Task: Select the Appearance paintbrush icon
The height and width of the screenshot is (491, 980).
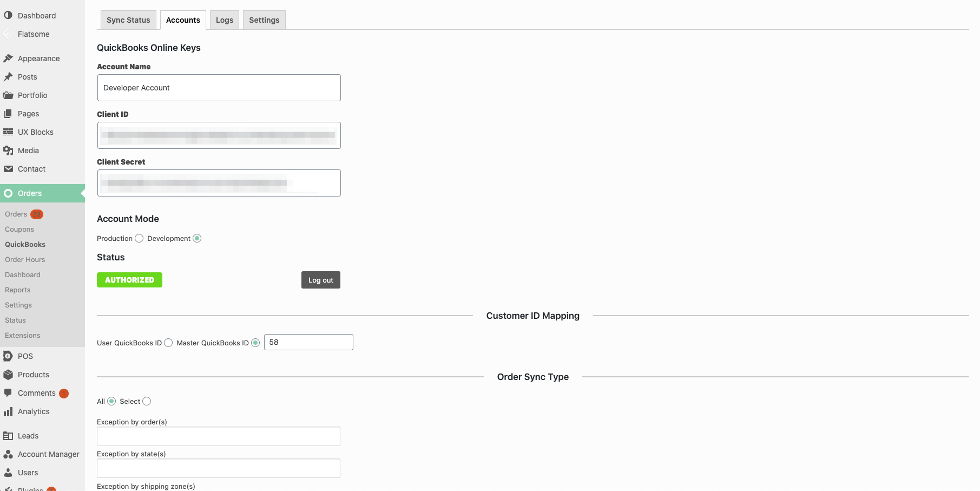Action: click(x=9, y=58)
